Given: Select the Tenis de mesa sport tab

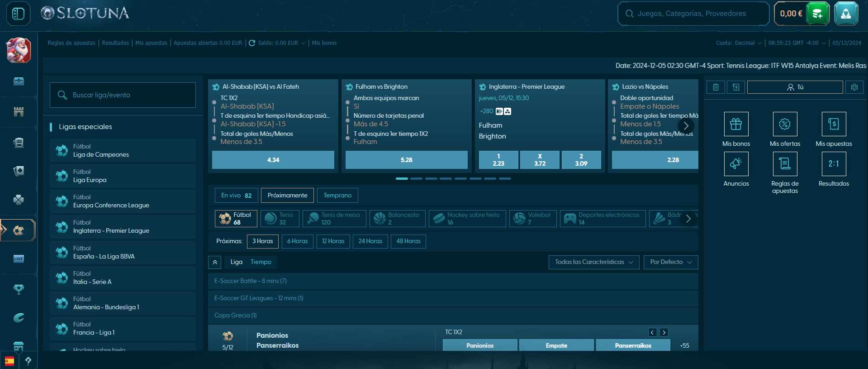Looking at the screenshot, I should coord(334,219).
